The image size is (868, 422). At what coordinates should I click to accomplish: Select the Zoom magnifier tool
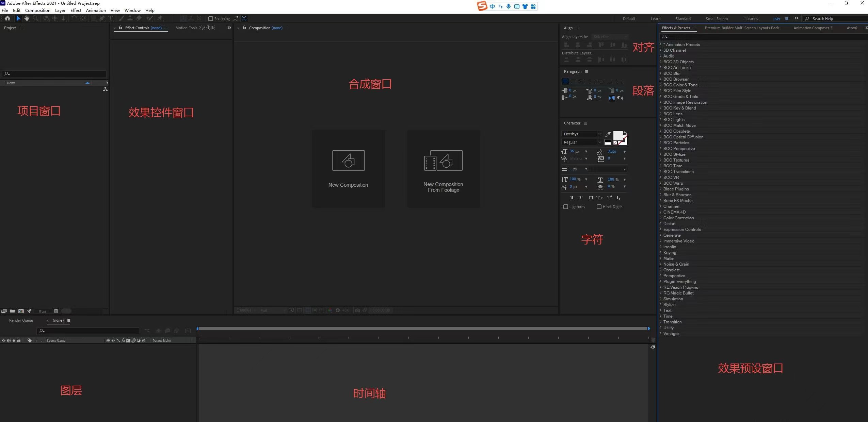[x=35, y=18]
